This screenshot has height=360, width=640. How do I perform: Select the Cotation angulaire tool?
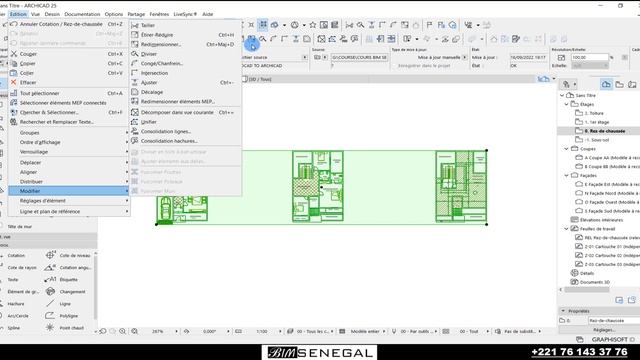click(68, 268)
